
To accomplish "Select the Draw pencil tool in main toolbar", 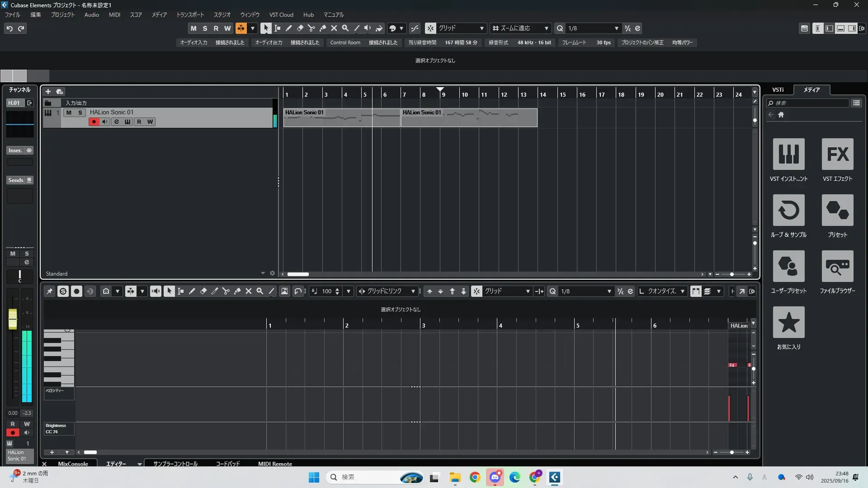I will (x=289, y=28).
